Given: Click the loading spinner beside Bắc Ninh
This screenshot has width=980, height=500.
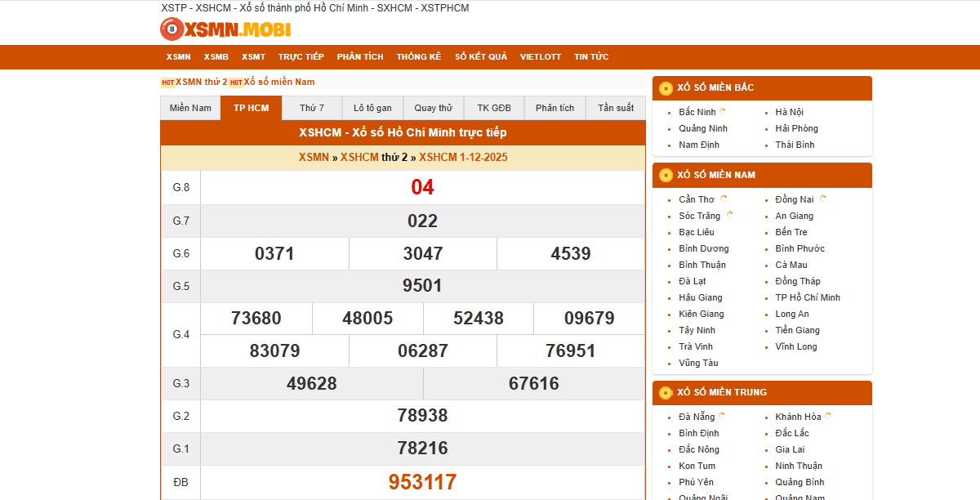Looking at the screenshot, I should coord(723,112).
